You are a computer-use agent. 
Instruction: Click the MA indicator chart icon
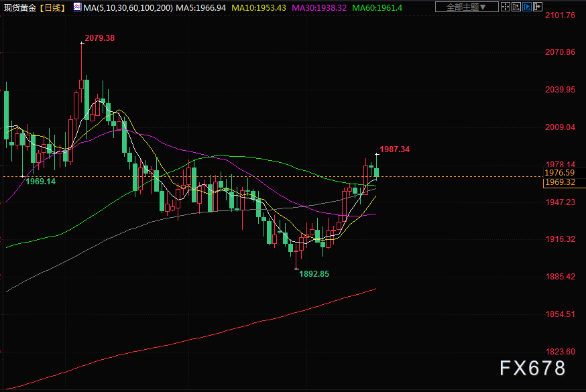click(77, 7)
